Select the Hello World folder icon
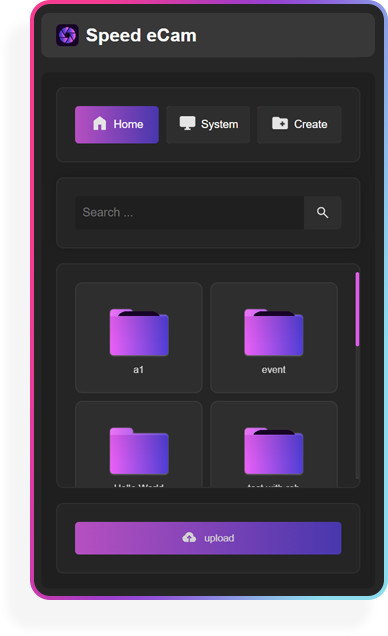Image resolution: width=388 pixels, height=636 pixels. [139, 451]
